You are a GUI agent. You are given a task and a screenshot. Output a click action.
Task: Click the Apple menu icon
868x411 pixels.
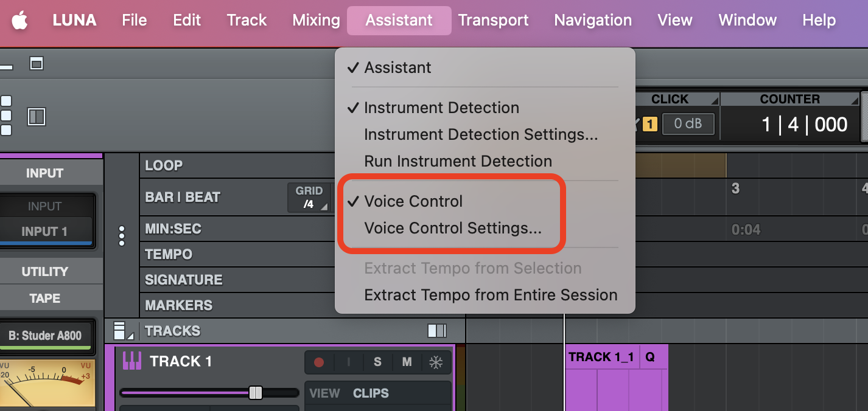tap(20, 20)
